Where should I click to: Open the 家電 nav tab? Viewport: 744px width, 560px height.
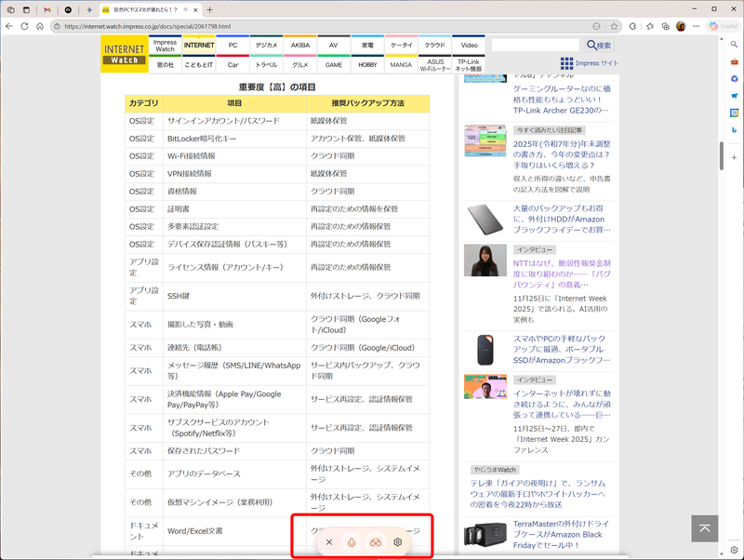(x=367, y=45)
